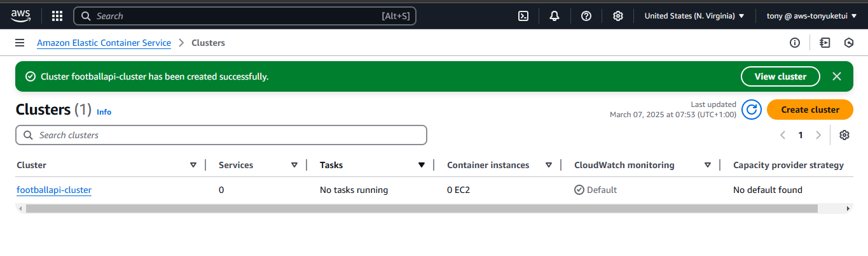
Task: Click scrollbar left arrow
Action: pos(20,208)
